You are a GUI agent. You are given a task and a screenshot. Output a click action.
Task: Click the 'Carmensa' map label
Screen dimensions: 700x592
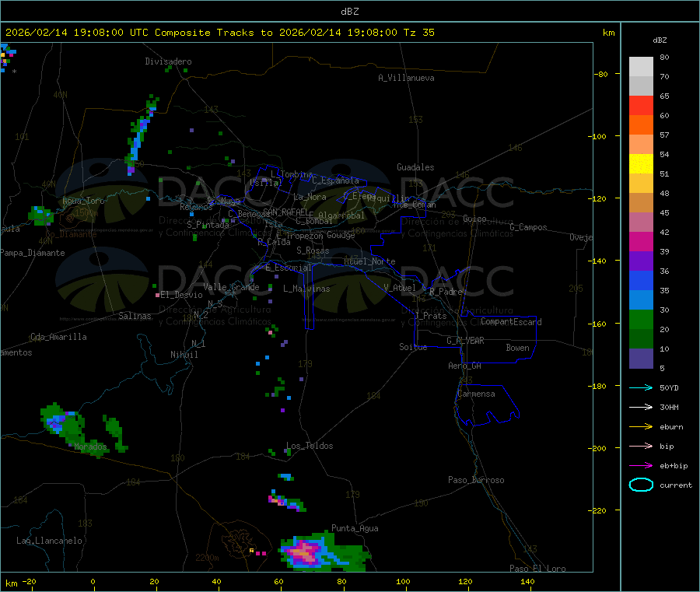[476, 394]
